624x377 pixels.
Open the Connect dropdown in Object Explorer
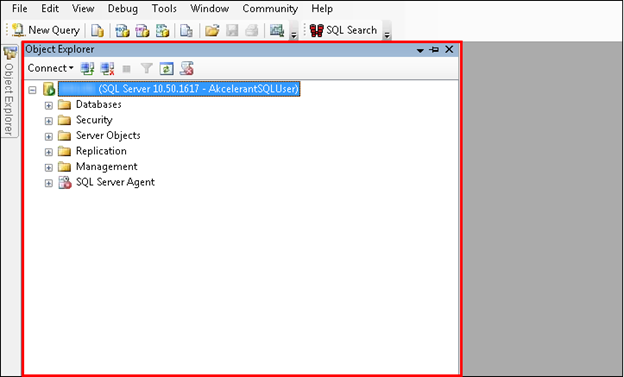pos(51,68)
